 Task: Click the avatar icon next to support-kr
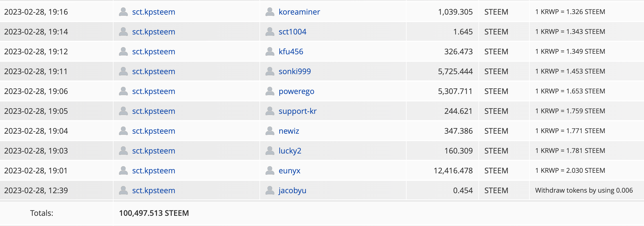[270, 111]
